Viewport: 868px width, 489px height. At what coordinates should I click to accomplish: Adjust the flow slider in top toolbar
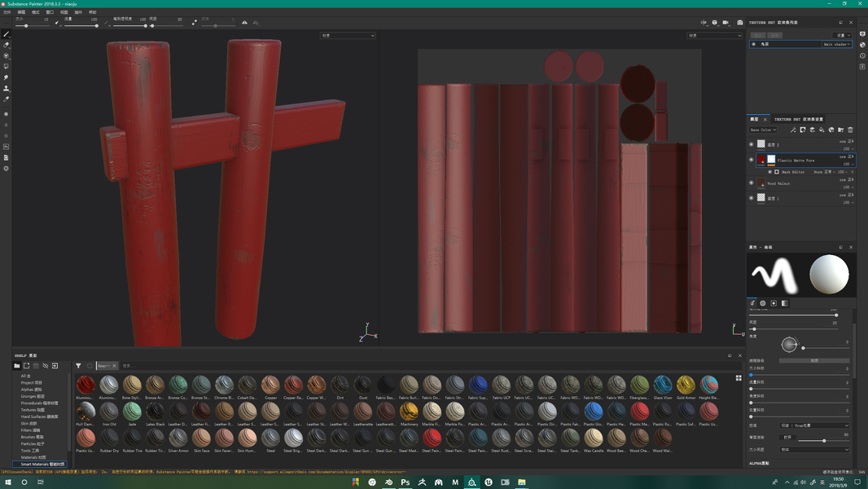pos(81,25)
